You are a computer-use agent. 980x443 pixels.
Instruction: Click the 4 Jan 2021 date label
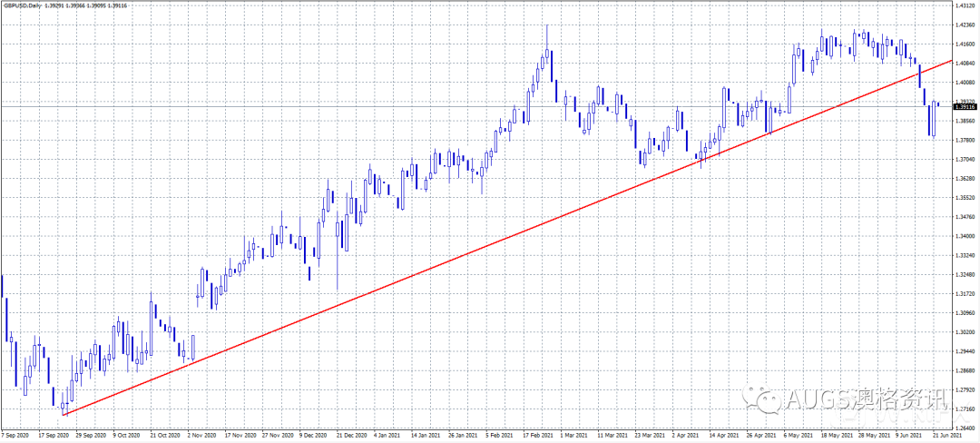click(391, 436)
